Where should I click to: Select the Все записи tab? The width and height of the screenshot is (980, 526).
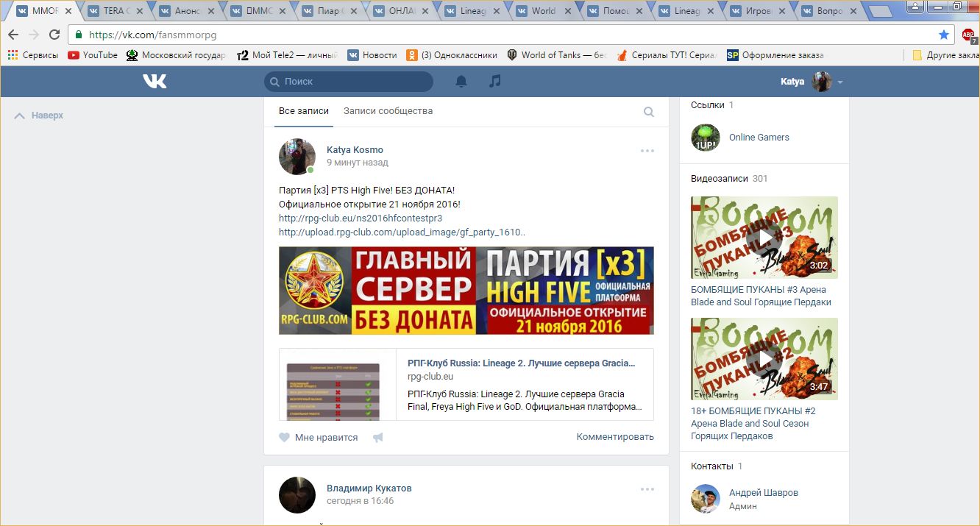303,111
